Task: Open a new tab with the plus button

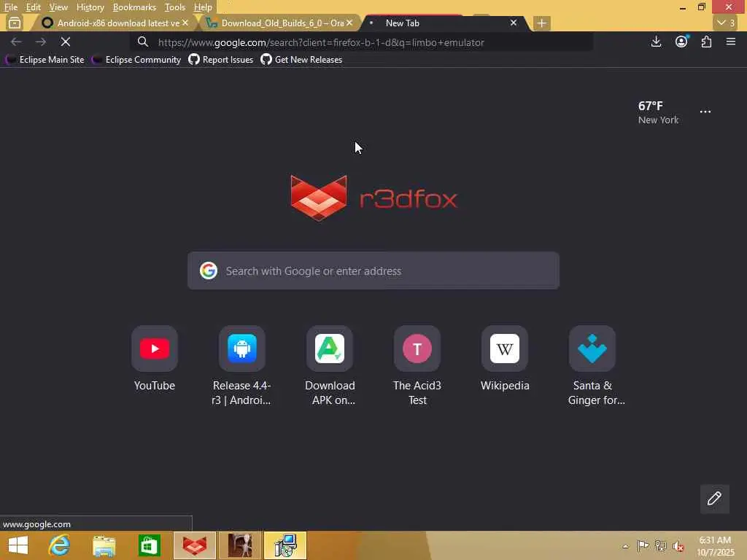Action: coord(542,23)
